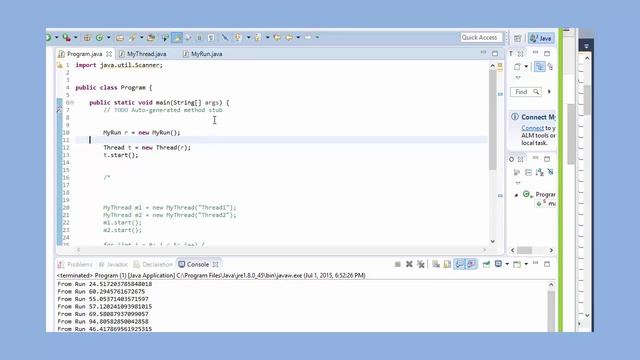Toggle Show Console When Standard Error Changes
Screen dimensions: 640x360
point(471,264)
